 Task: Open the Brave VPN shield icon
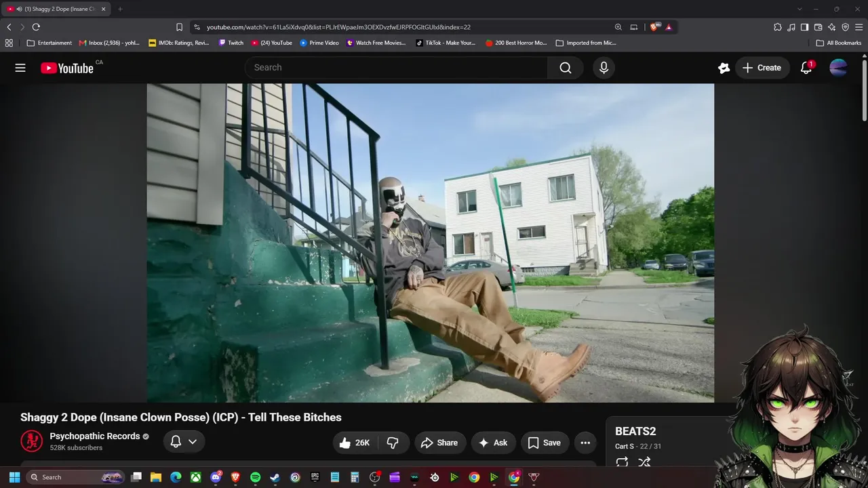[x=845, y=27]
